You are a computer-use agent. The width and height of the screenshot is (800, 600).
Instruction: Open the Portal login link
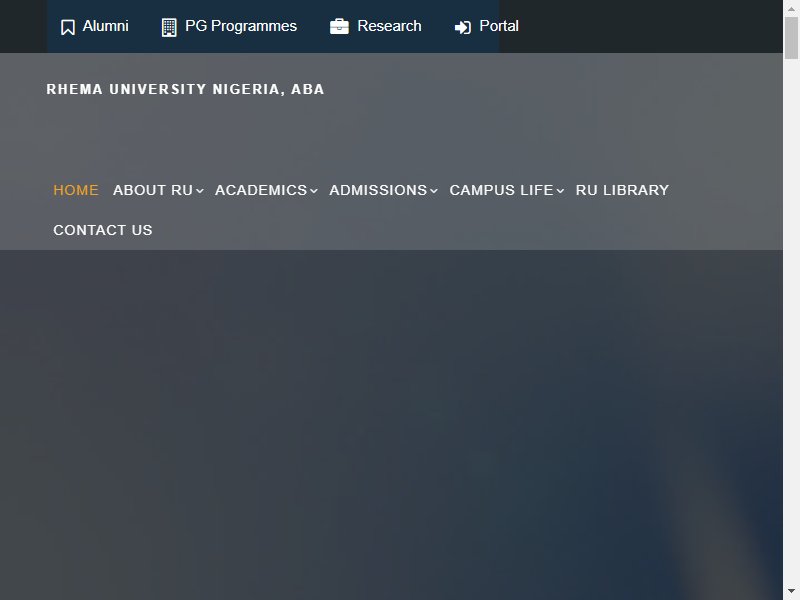click(x=499, y=26)
